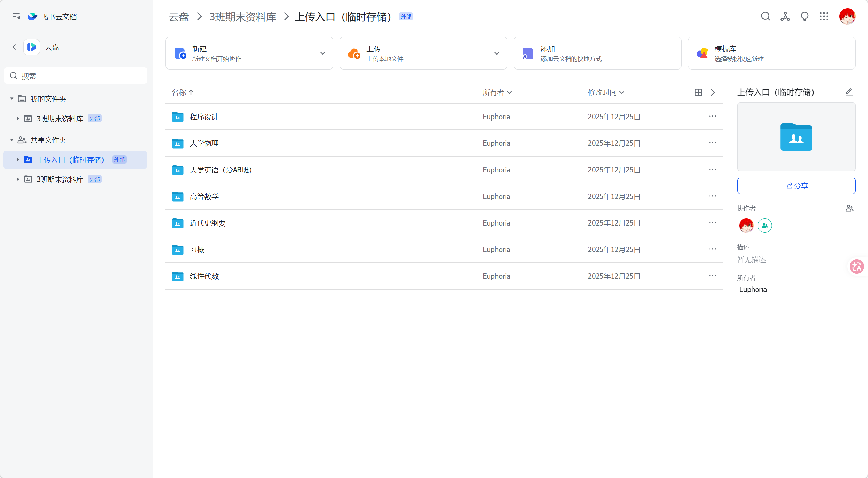The height and width of the screenshot is (478, 868).
Task: Open the organization tree icon in top bar
Action: 785,16
